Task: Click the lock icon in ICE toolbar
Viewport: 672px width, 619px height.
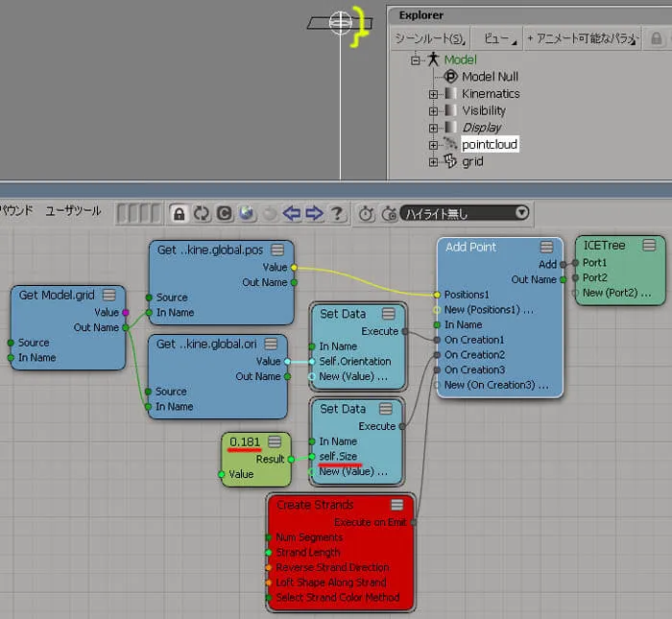Action: pos(180,213)
